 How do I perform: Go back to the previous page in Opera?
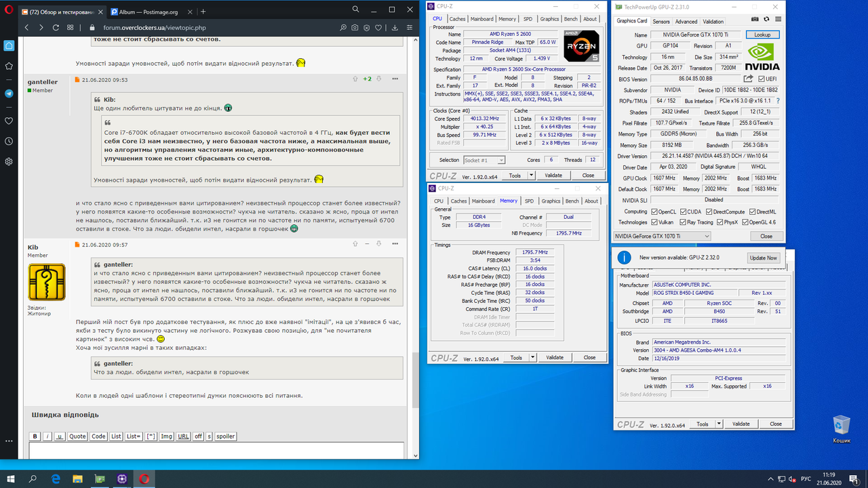point(26,28)
